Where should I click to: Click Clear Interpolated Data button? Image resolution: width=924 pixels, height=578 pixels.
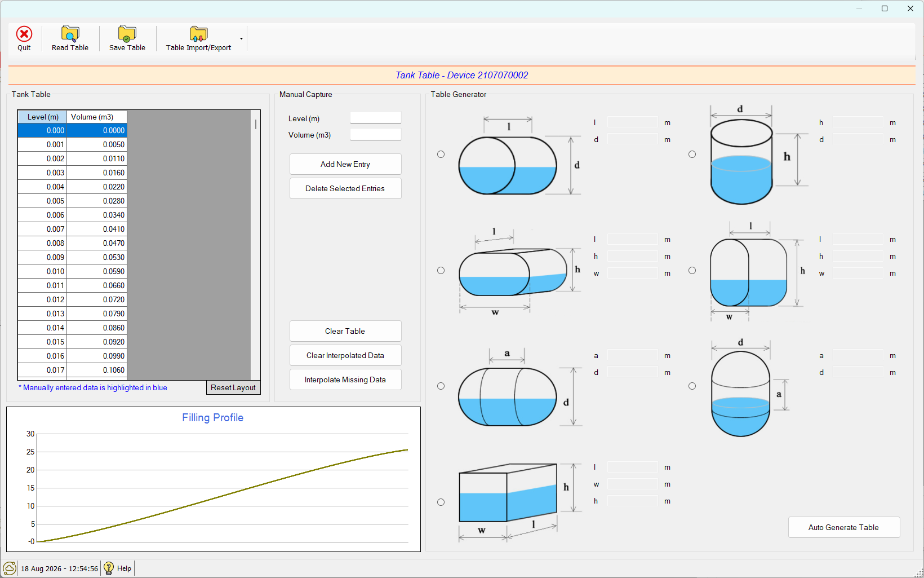[x=345, y=355]
